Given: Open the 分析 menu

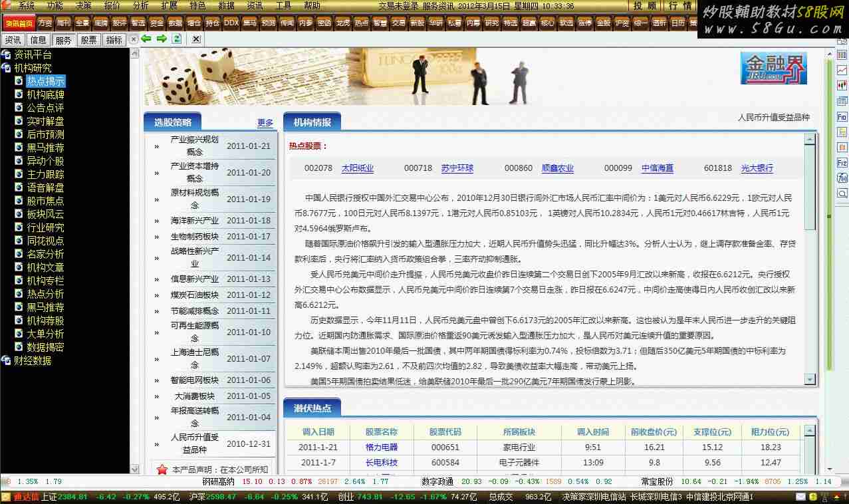Looking at the screenshot, I should click(140, 5).
